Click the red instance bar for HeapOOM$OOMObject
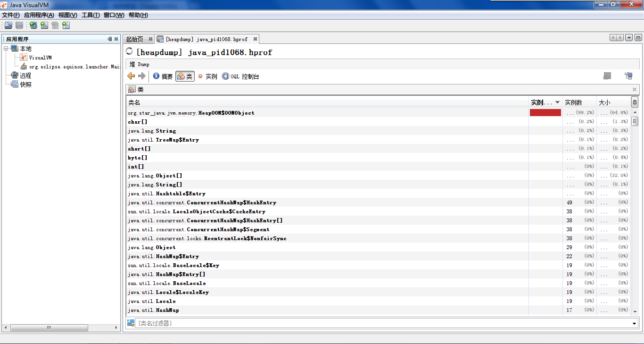Image resolution: width=644 pixels, height=344 pixels. click(545, 112)
